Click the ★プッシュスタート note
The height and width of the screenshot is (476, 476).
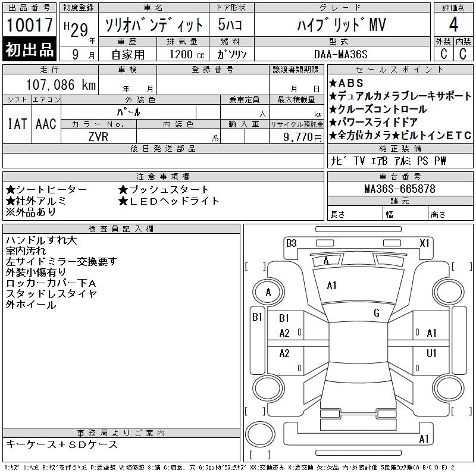point(164,190)
